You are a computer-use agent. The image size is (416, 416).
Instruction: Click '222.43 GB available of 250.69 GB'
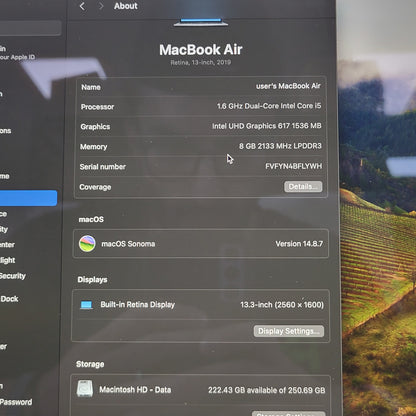click(x=267, y=390)
